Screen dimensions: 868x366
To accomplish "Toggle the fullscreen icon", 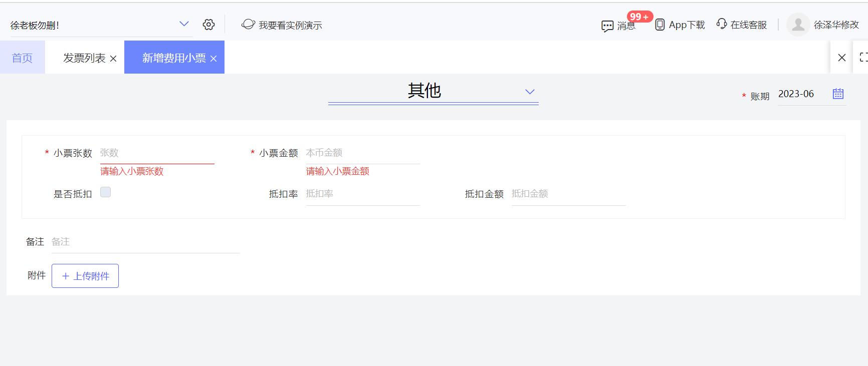I will pos(863,57).
